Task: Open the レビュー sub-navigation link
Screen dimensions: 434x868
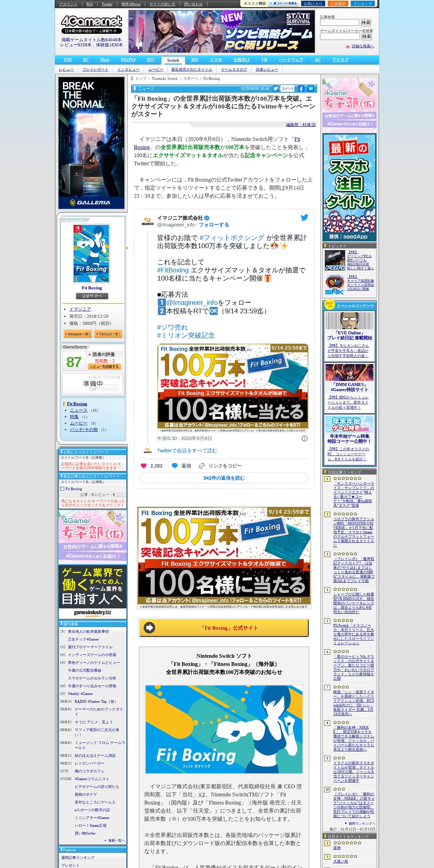Action: pyautogui.click(x=66, y=69)
